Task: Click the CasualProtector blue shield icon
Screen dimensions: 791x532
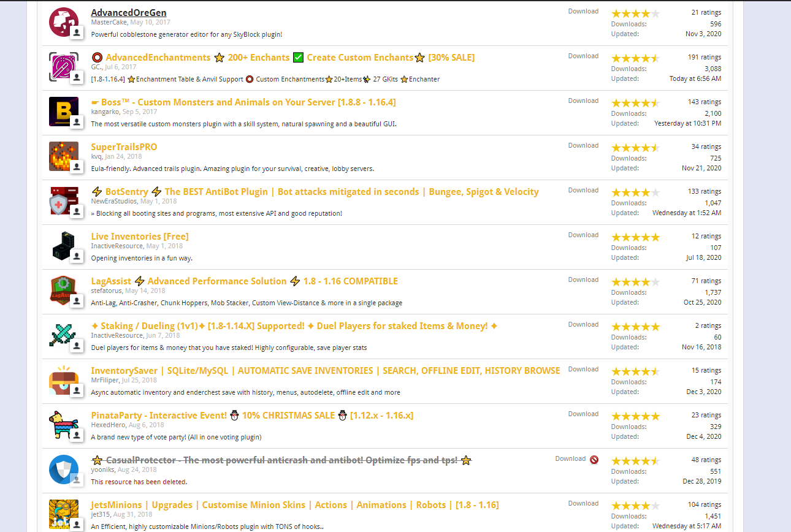Action: tap(64, 469)
